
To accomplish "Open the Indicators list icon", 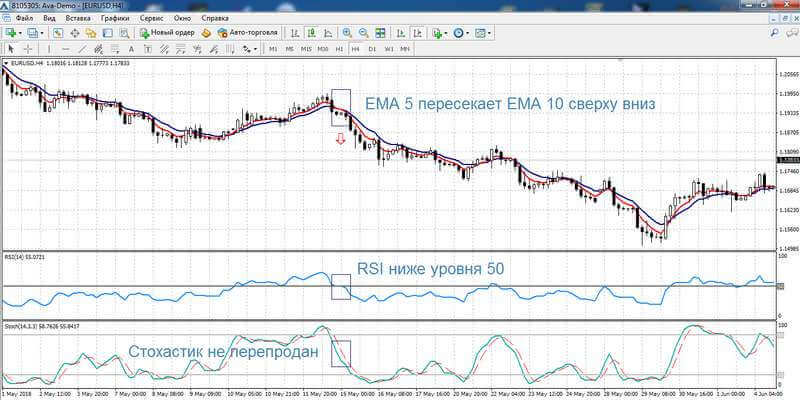I will (437, 33).
